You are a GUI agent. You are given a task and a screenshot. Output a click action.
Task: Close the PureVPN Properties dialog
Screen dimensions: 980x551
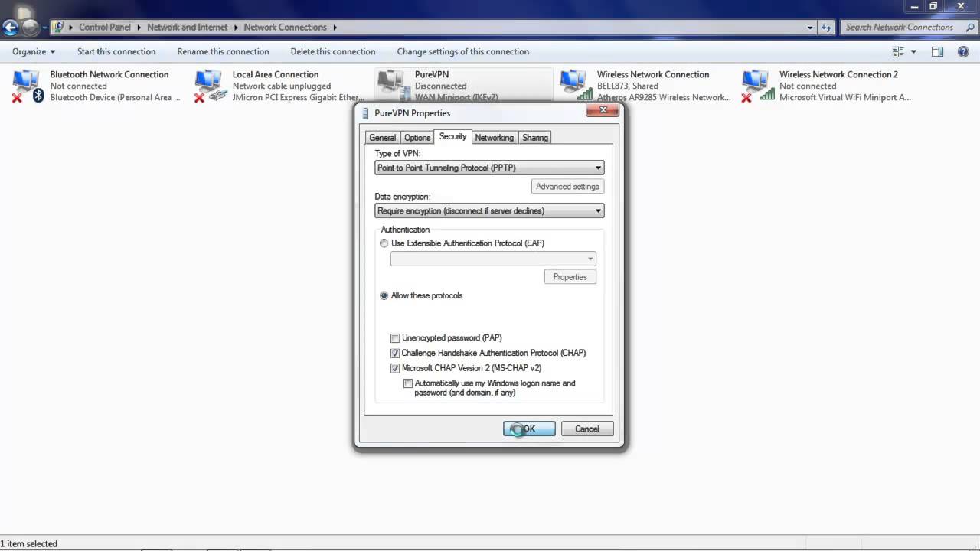[x=603, y=110]
